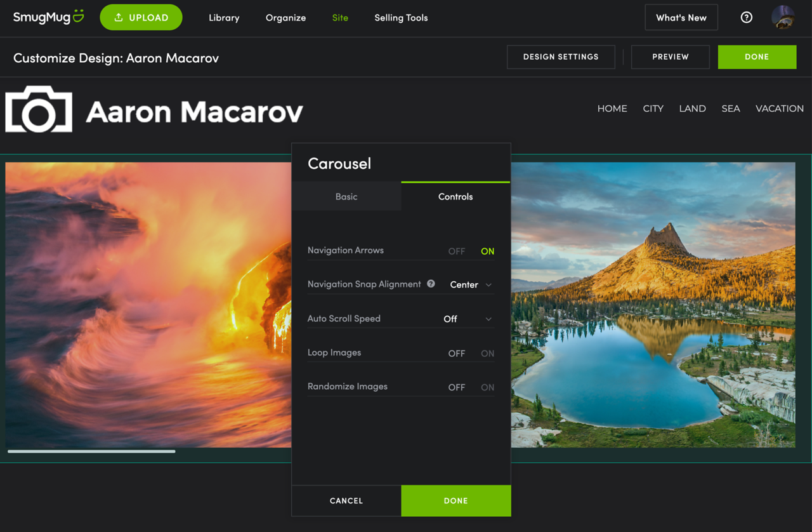
Task: Click the SmugMug logo
Action: 48,17
